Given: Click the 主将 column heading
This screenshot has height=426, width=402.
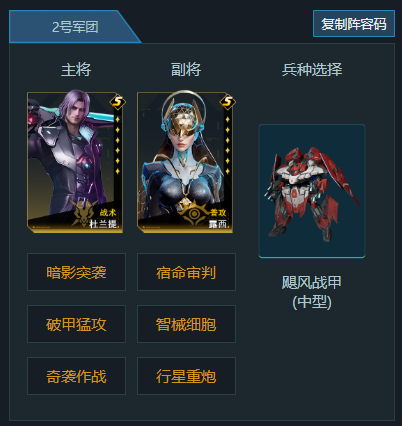Looking at the screenshot, I should [76, 70].
